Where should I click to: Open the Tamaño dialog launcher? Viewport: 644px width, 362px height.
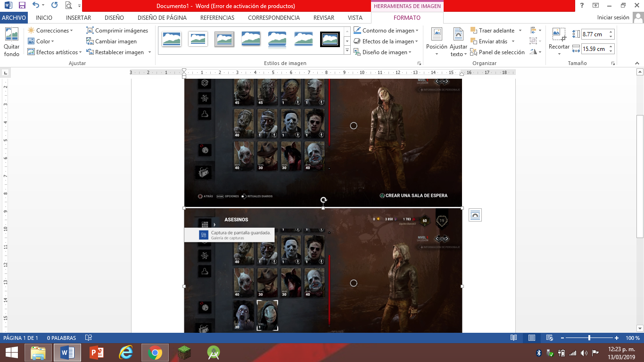613,63
